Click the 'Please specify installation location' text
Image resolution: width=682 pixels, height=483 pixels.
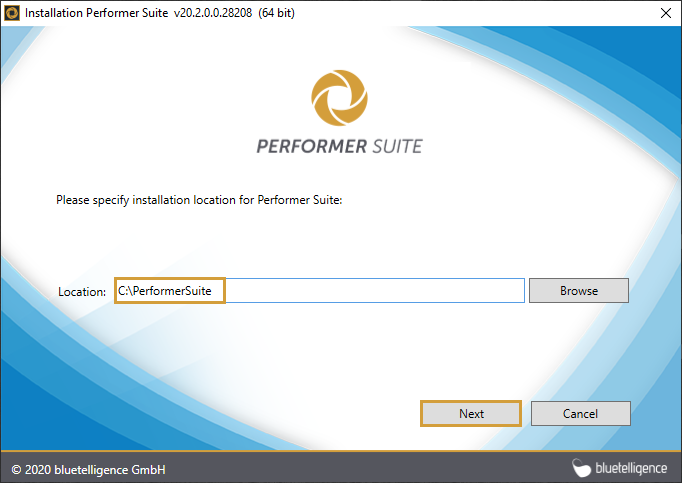(199, 200)
